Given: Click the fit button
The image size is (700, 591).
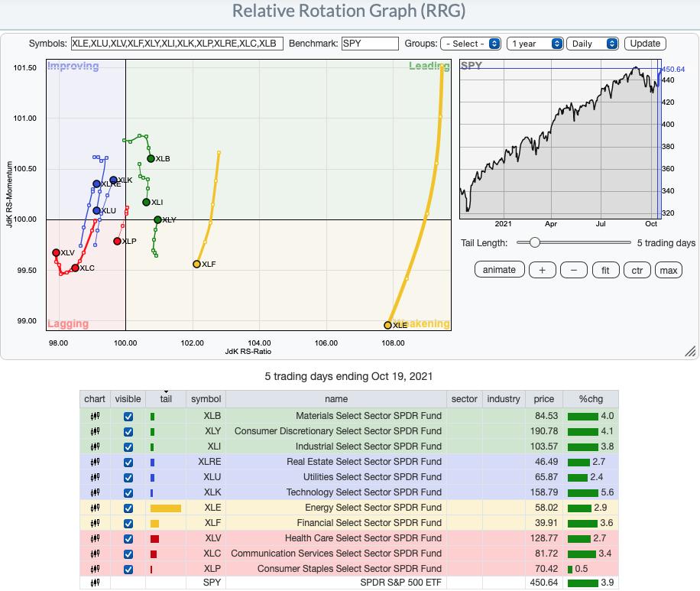Looking at the screenshot, I should tap(605, 270).
